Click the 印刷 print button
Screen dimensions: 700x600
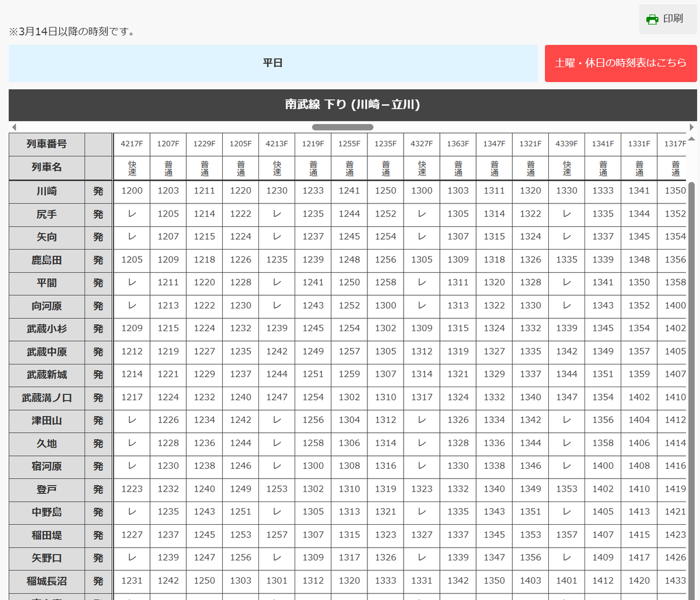(667, 19)
